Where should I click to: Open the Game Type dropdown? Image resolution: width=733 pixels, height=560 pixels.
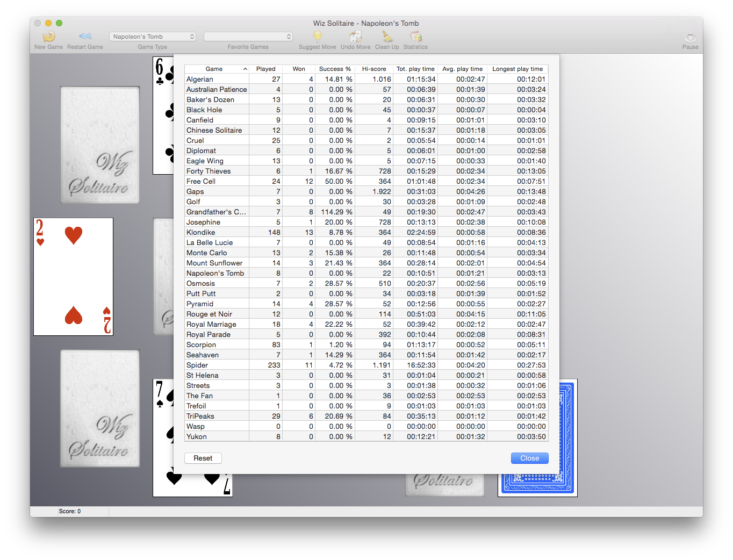pos(153,37)
